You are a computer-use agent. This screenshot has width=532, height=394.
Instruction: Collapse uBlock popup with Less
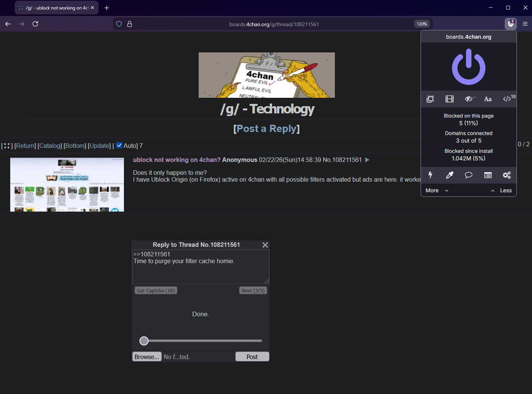click(501, 190)
